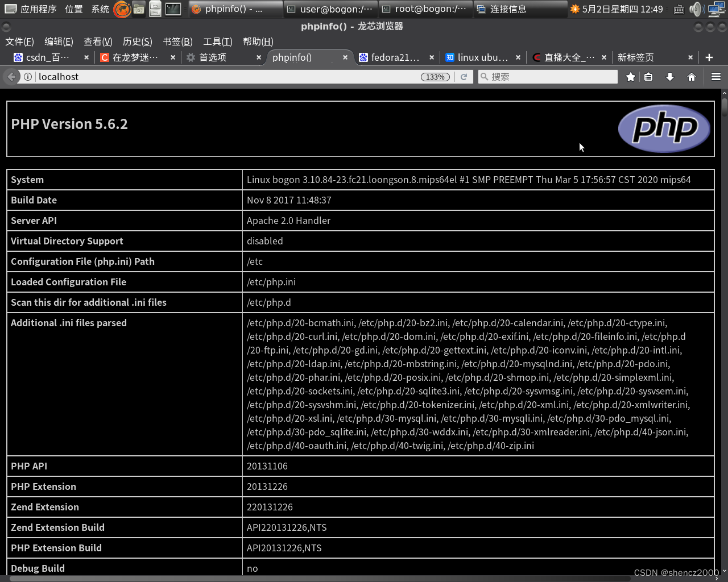This screenshot has width=728, height=582.
Task: Open the terminal launcher icon in top panel
Action: 173,9
